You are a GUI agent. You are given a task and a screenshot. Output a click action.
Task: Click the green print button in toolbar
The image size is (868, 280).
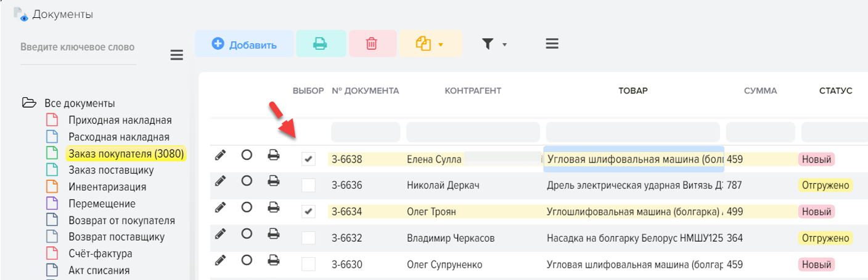(321, 44)
